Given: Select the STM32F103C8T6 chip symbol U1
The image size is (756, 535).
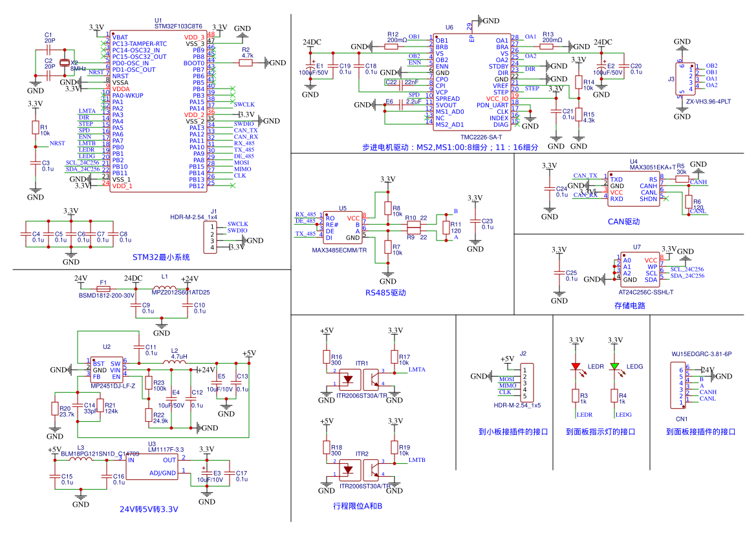Looking at the screenshot, I should tap(158, 112).
